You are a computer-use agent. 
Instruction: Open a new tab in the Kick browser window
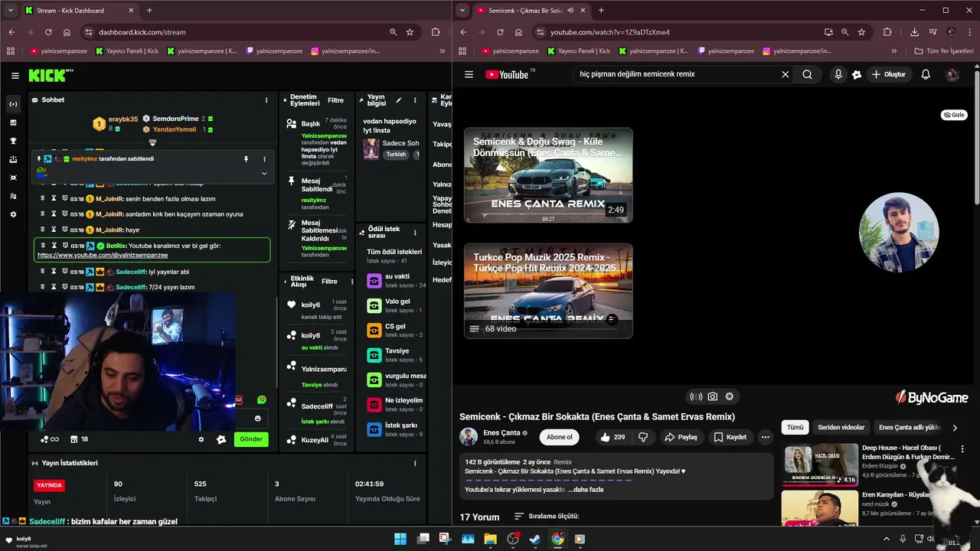[x=149, y=11]
